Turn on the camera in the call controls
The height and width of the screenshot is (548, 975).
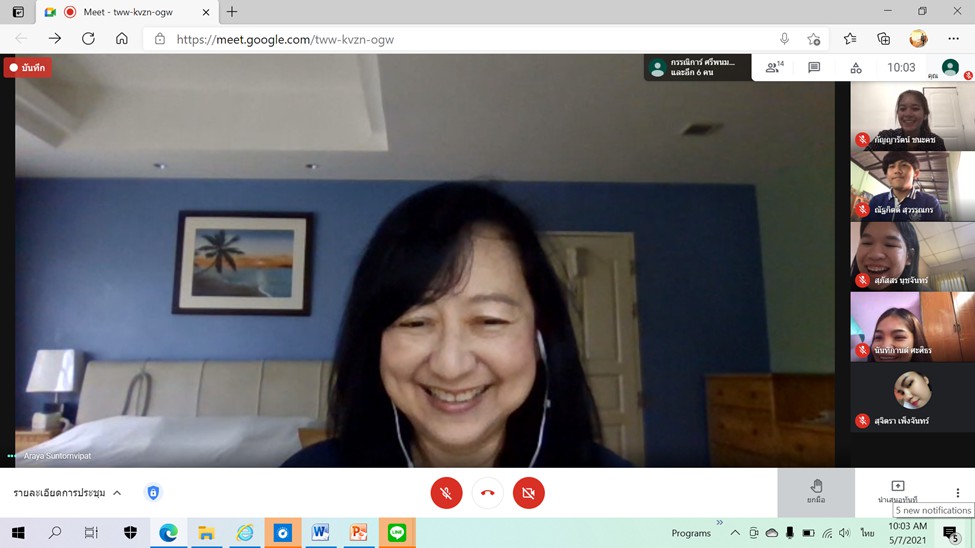click(528, 493)
